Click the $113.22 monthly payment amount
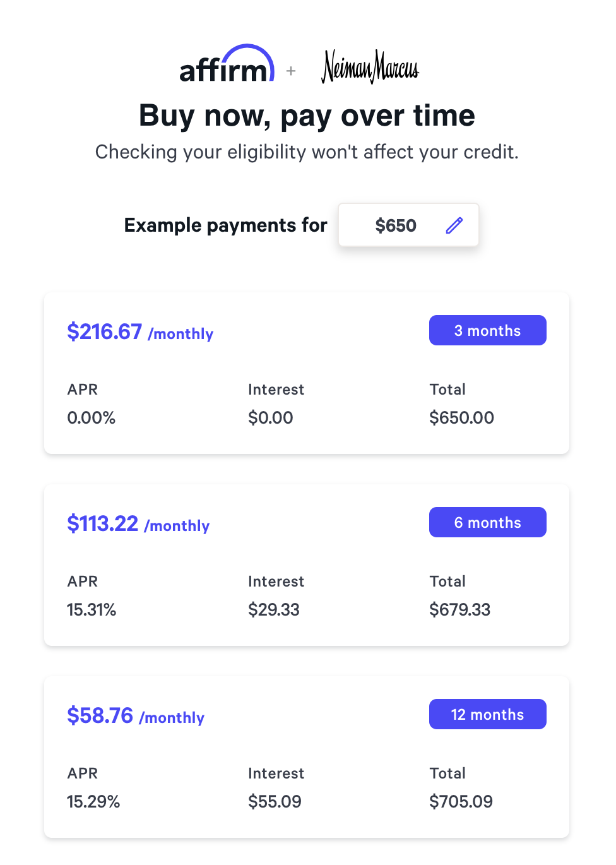 [103, 523]
